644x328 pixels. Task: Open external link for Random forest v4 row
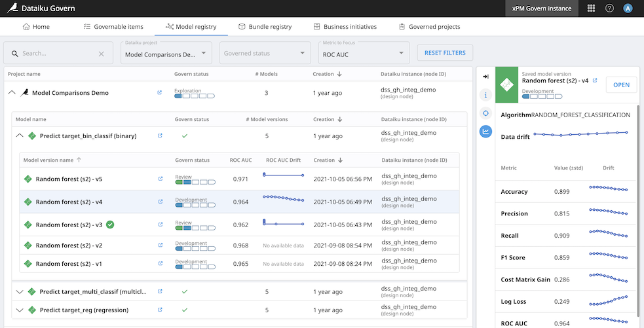(161, 202)
